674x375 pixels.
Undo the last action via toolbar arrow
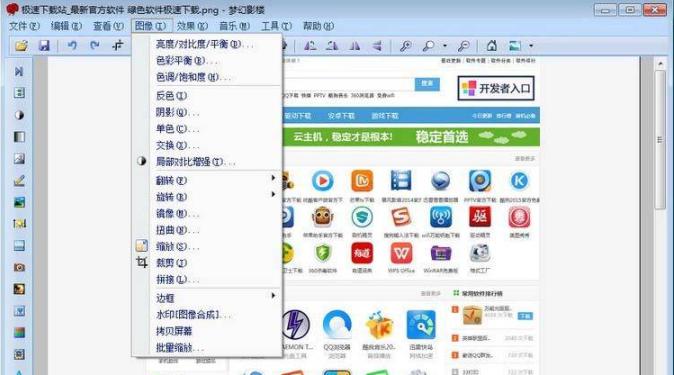coord(72,45)
